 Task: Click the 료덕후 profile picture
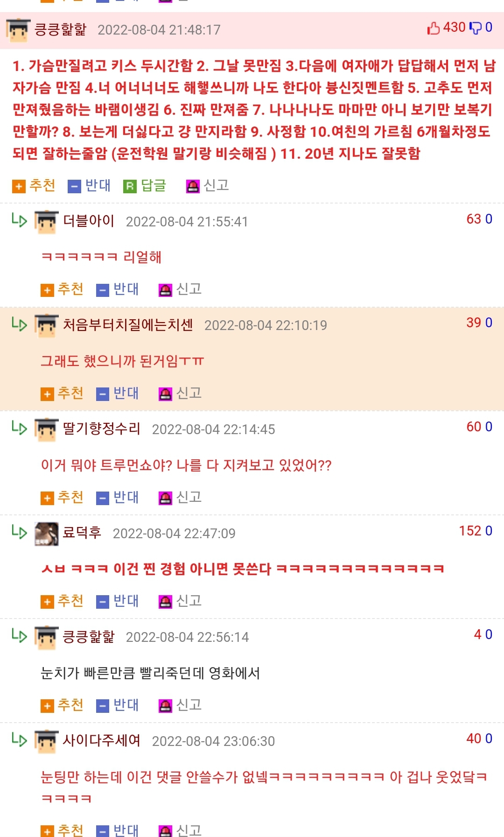[47, 534]
